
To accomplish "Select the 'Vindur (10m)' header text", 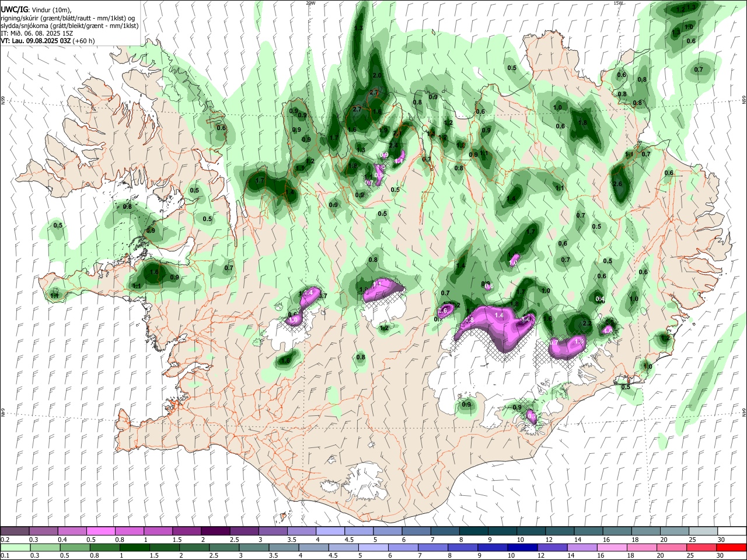I will click(50, 10).
